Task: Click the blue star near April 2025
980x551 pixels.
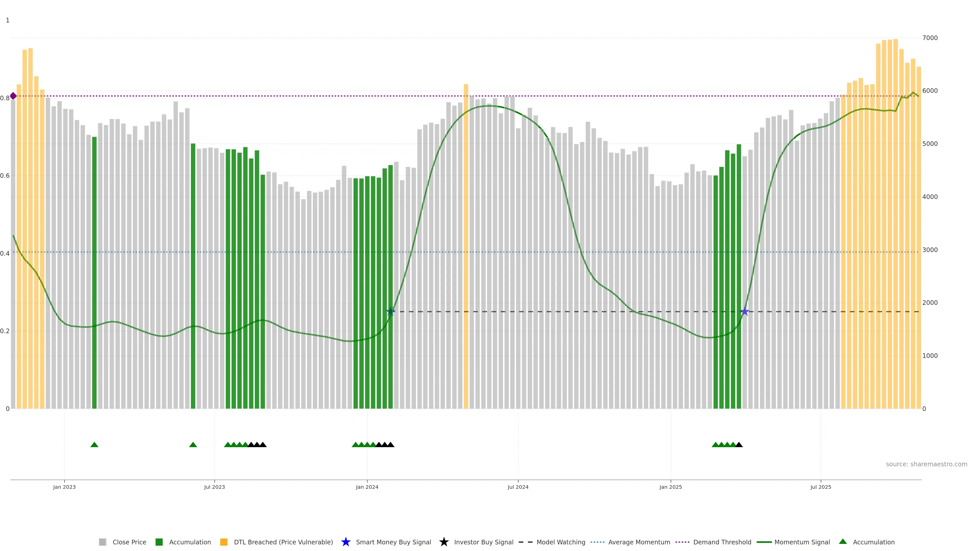Action: [744, 312]
